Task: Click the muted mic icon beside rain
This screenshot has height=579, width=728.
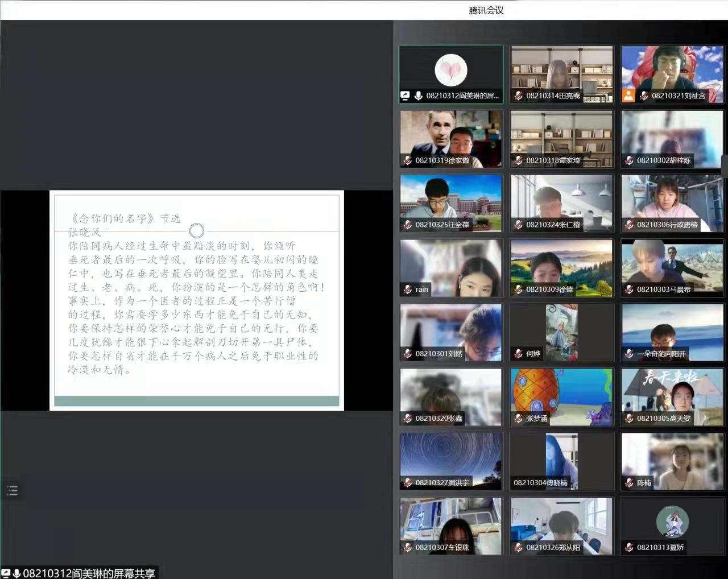Action: point(407,289)
